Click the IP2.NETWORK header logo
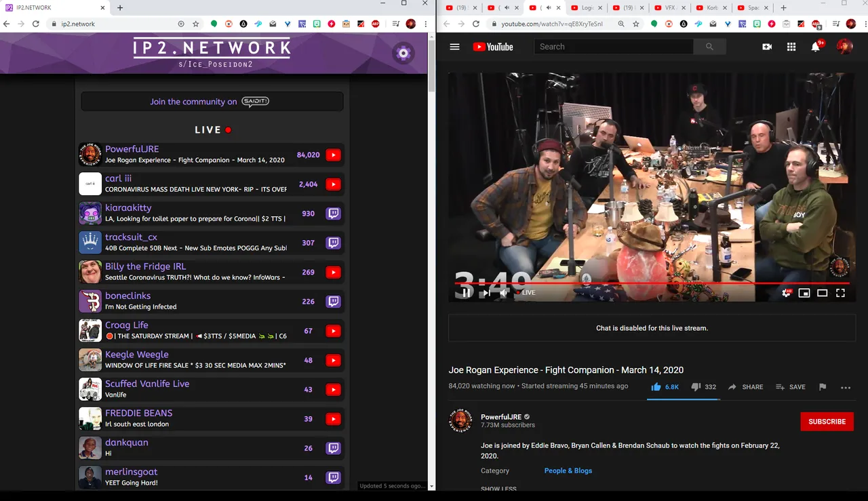 (212, 47)
